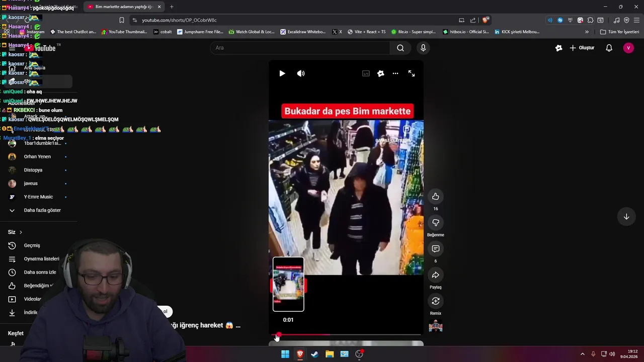Screen dimensions: 644x362
Task: Play the paused Shorts video
Action: click(282, 73)
